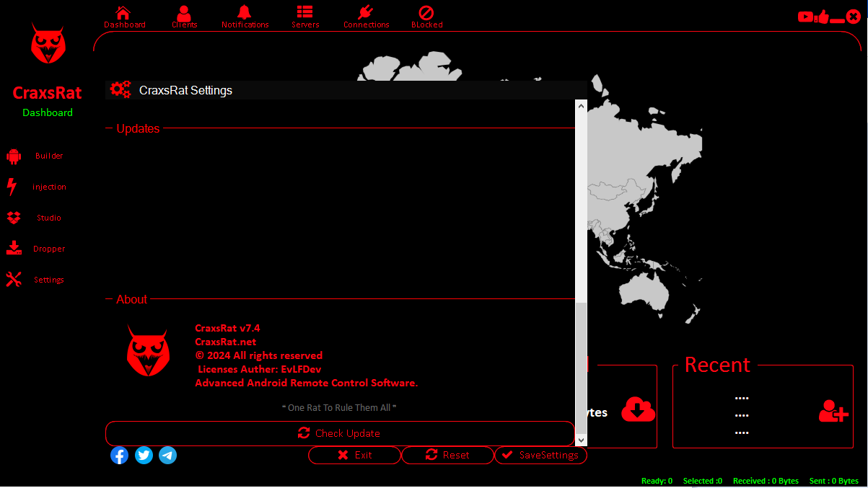The width and height of the screenshot is (868, 488).
Task: Click the YouTube icon at top right
Action: pyautogui.click(x=805, y=17)
